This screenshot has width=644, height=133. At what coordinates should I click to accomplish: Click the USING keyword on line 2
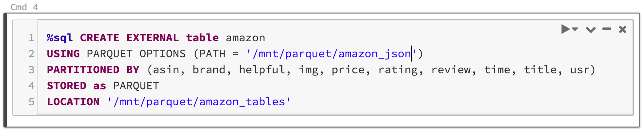[63, 54]
